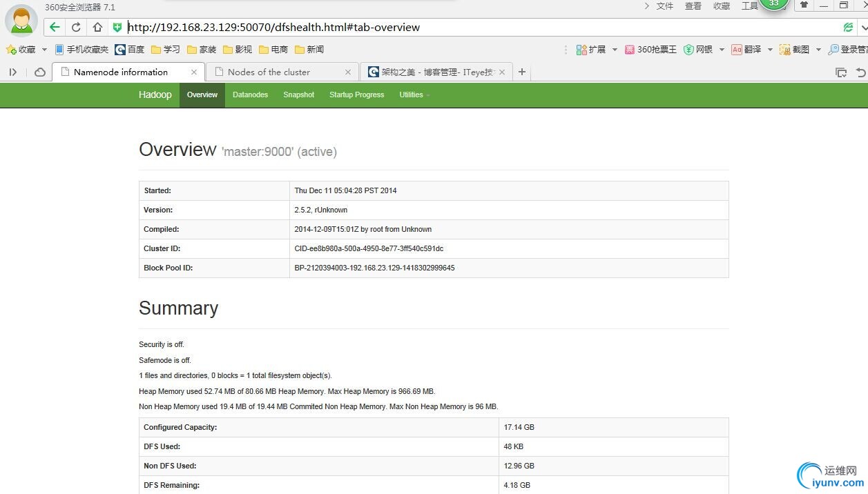Click the 'Safemode is off.' text

(165, 360)
